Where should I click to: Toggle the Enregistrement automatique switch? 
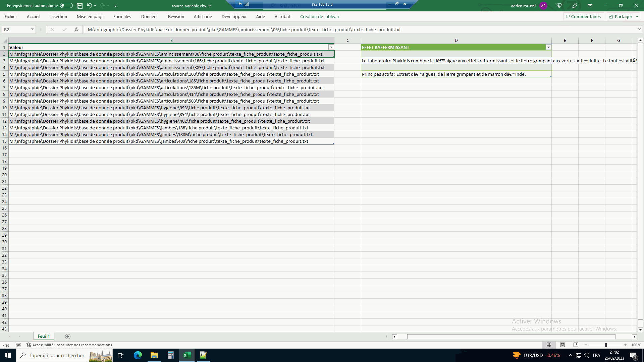pyautogui.click(x=66, y=6)
